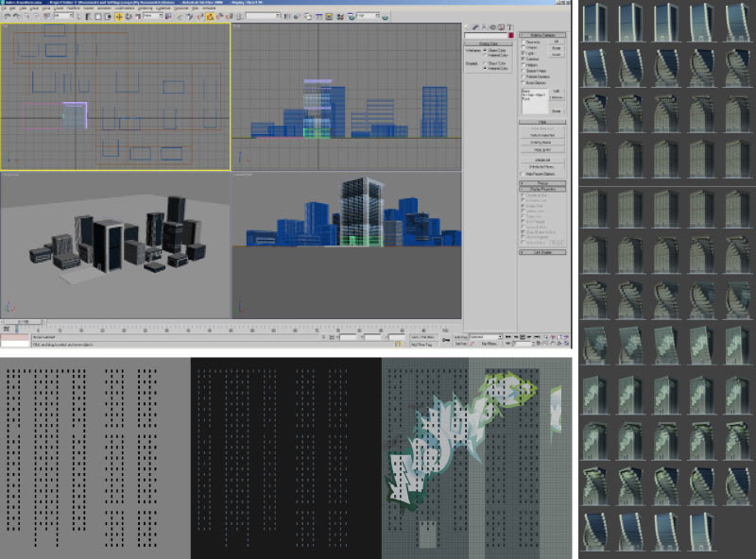Open the Hierarchy command panel tab

point(486,25)
